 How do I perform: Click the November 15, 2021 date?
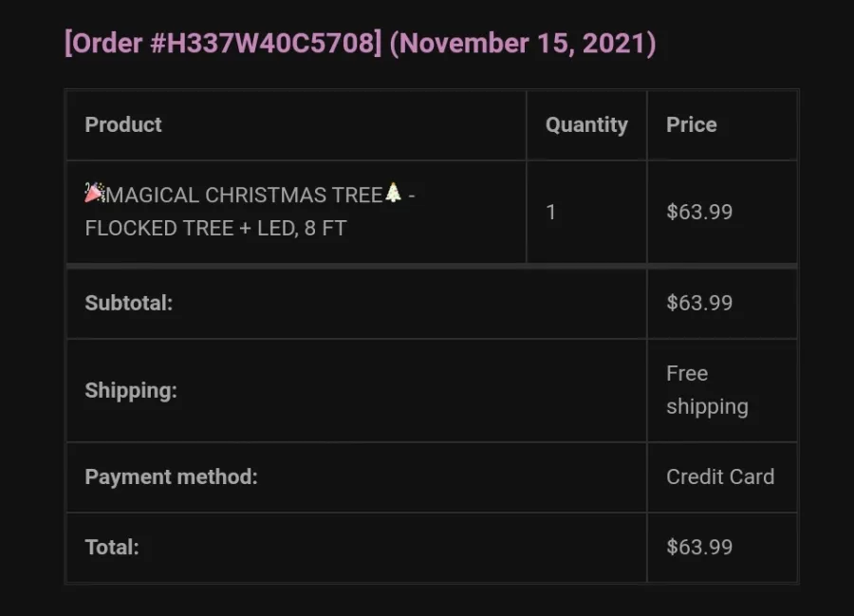[523, 43]
